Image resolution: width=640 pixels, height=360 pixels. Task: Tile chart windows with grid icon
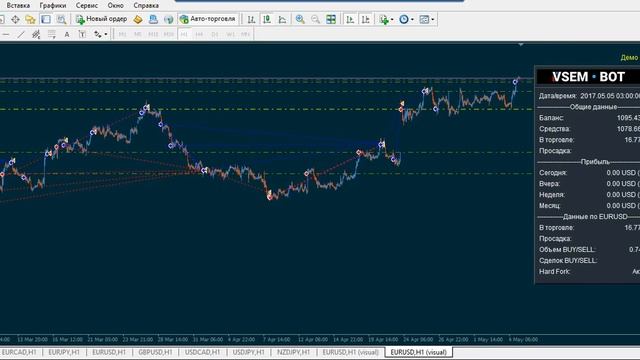(331, 19)
